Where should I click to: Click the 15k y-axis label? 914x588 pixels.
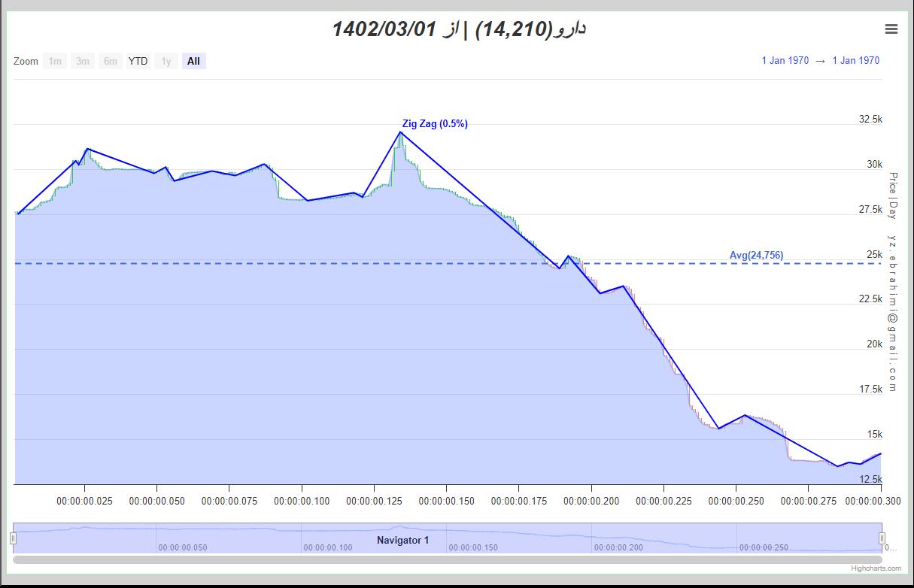pyautogui.click(x=875, y=434)
